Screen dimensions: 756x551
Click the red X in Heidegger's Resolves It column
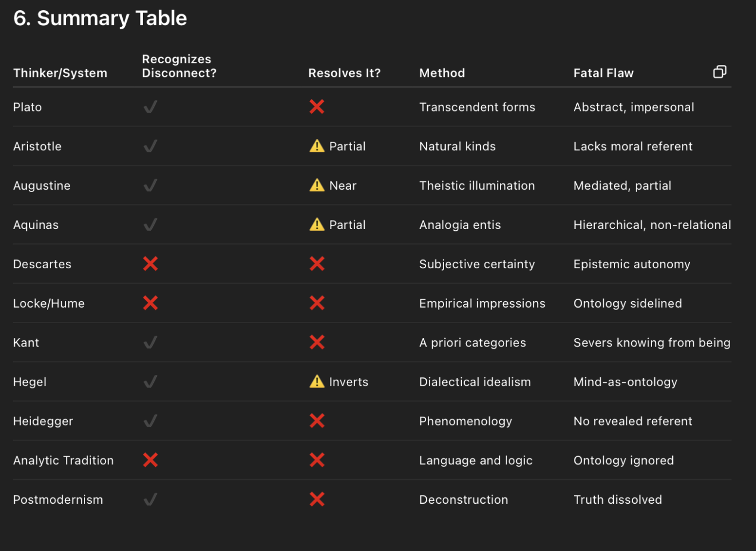point(317,421)
